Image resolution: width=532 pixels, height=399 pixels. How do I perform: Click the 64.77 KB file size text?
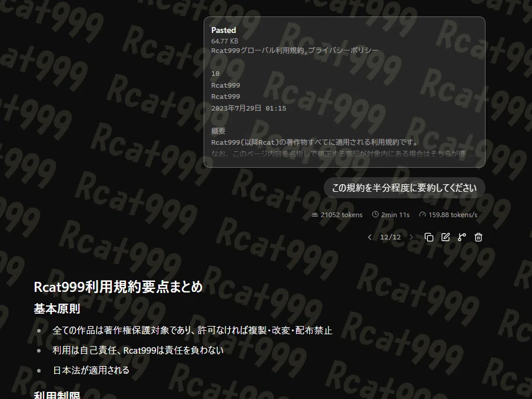coord(225,41)
